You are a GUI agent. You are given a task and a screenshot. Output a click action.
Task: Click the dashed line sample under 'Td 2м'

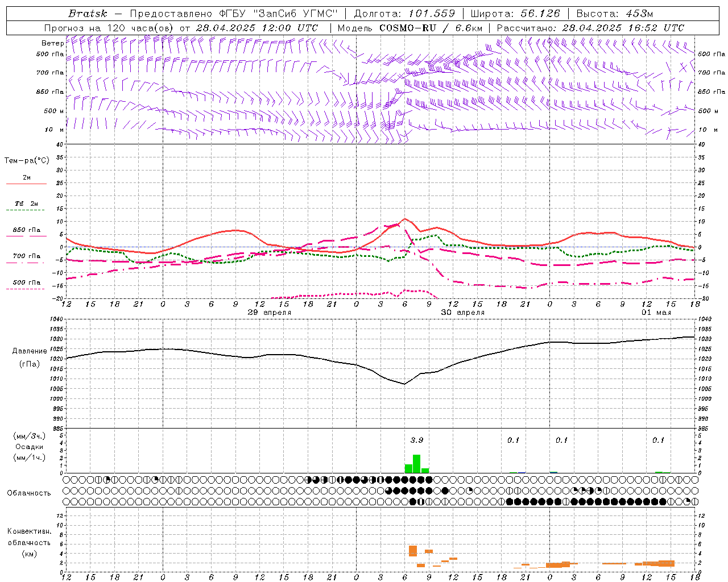pos(25,210)
